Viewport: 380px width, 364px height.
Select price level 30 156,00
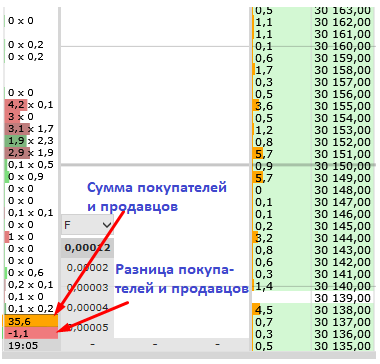[342, 94]
